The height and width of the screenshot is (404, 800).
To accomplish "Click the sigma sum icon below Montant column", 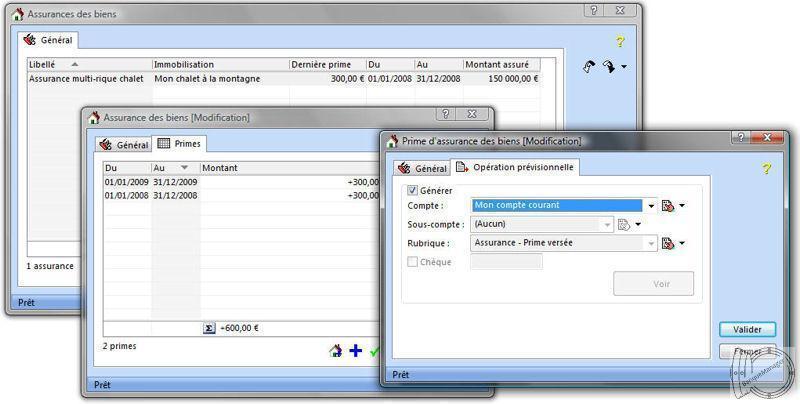I will click(x=209, y=328).
